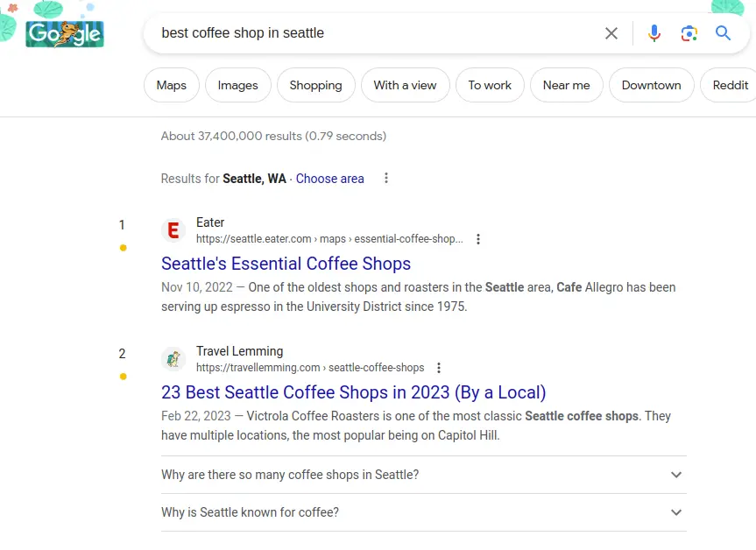Open three-dot menu for Eater result
Image resolution: width=756 pixels, height=550 pixels.
477,239
